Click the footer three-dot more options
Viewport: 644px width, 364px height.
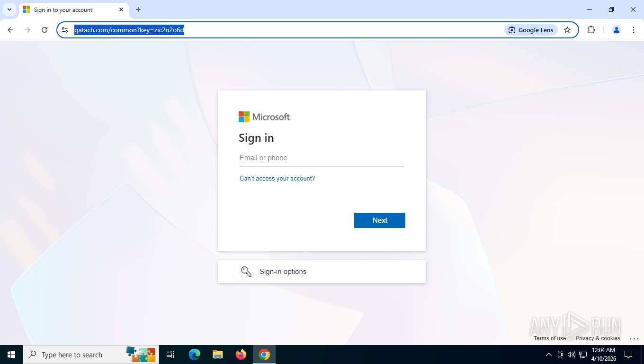click(634, 338)
